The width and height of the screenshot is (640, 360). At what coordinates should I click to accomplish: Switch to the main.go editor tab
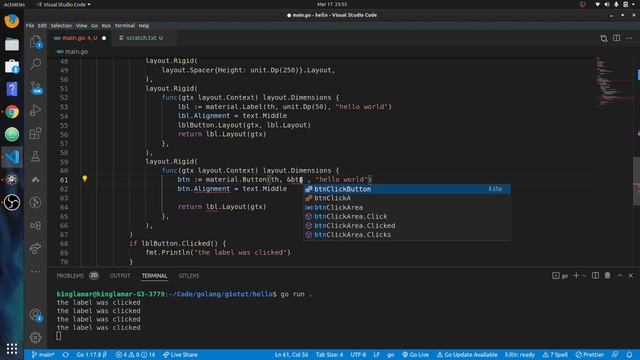tap(79, 38)
